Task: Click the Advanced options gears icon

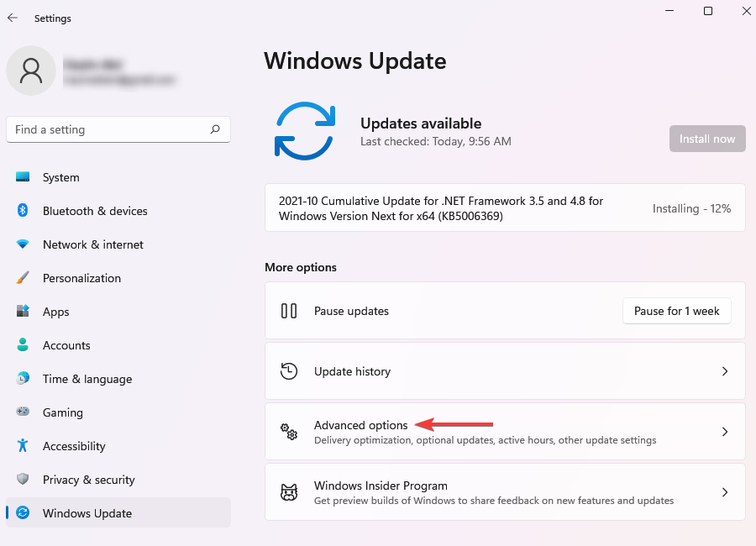Action: click(289, 431)
